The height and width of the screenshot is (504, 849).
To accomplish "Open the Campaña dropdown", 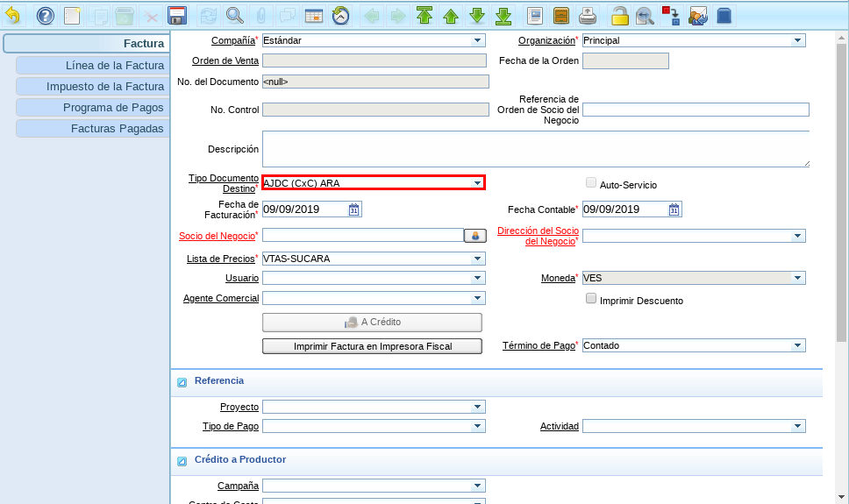I will coord(477,486).
